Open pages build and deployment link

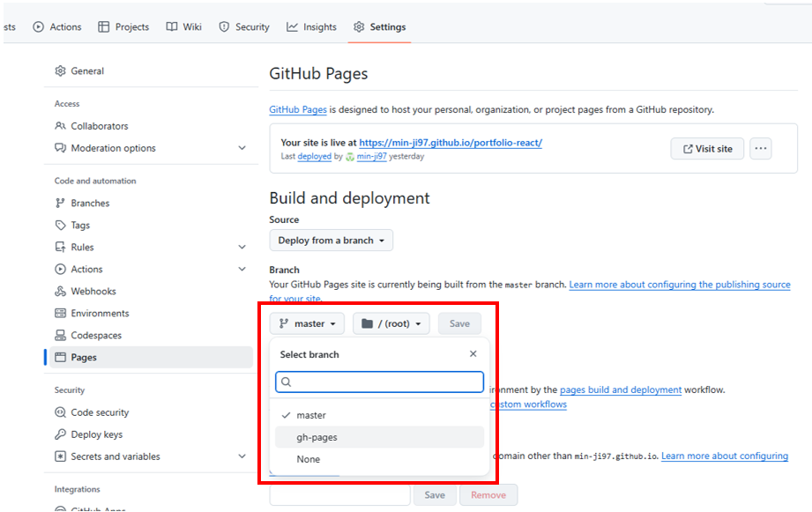(x=621, y=390)
